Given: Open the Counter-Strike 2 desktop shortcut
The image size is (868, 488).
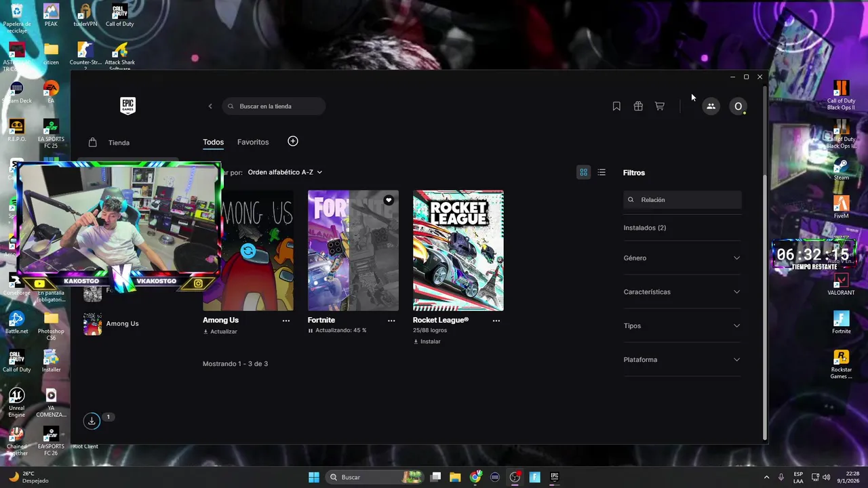Looking at the screenshot, I should point(85,56).
